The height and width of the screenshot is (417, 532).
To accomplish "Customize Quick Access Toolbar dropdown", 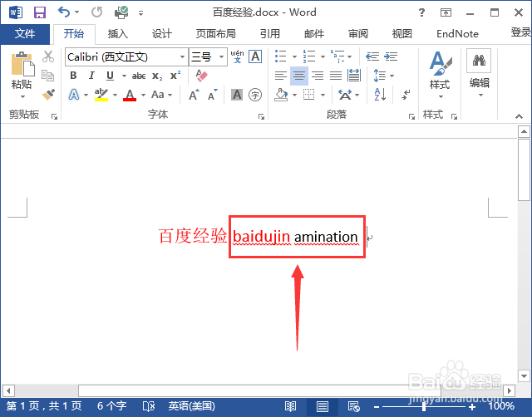I will [x=140, y=13].
